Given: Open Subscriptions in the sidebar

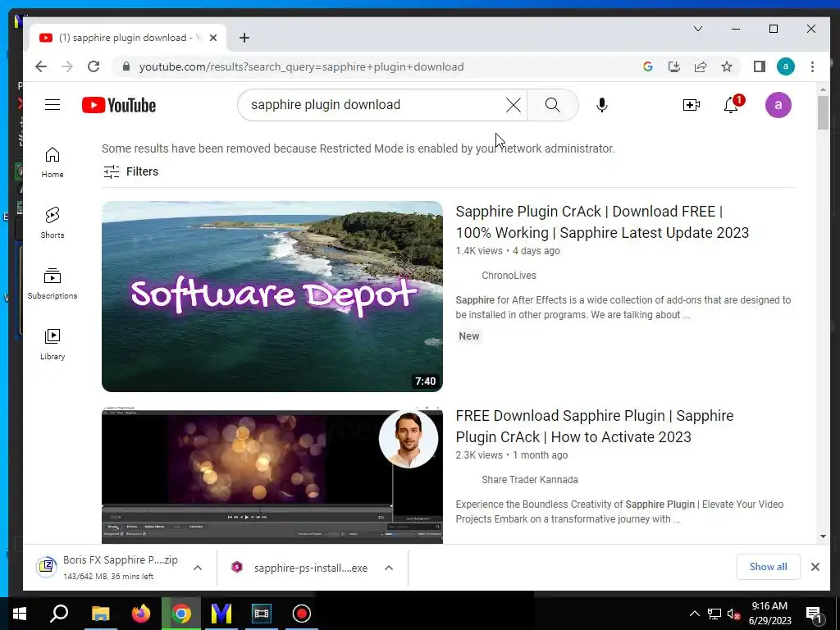Looking at the screenshot, I should pyautogui.click(x=52, y=283).
